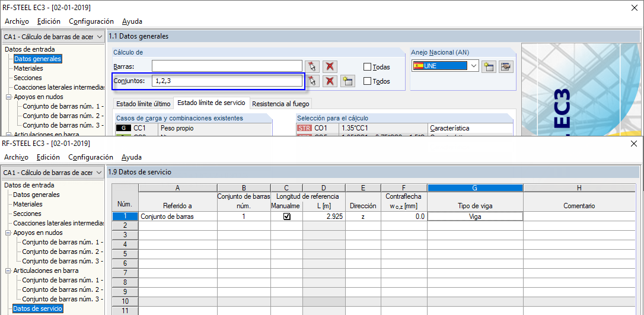
Task: Open Configuración menu in Datos generales window
Action: click(x=91, y=21)
